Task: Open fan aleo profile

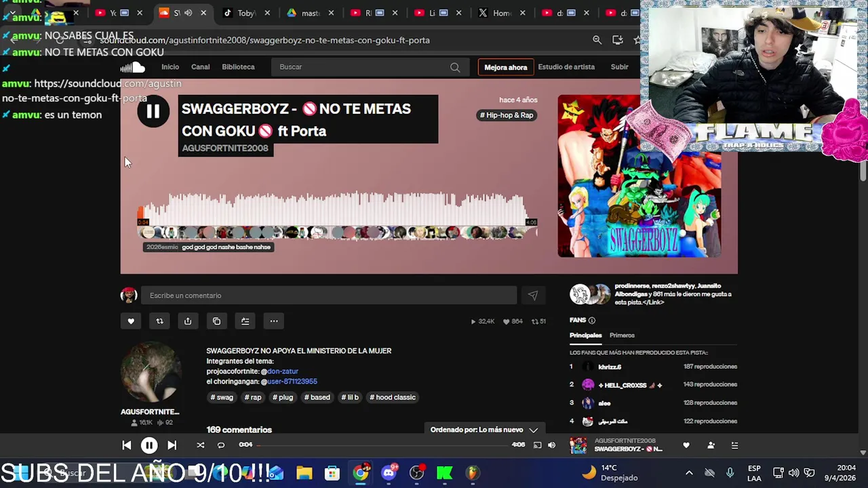Action: [x=604, y=403]
